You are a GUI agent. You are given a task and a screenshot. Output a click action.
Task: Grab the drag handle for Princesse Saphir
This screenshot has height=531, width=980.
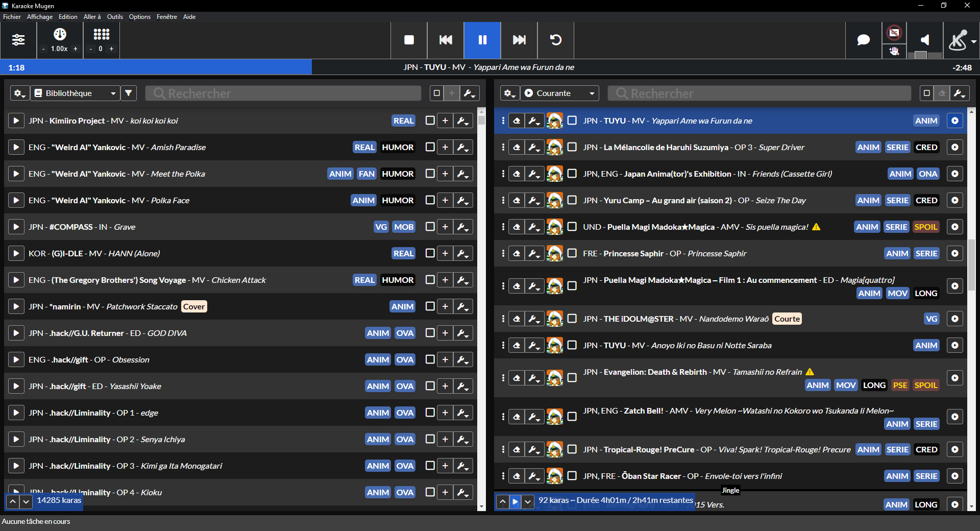tap(503, 254)
